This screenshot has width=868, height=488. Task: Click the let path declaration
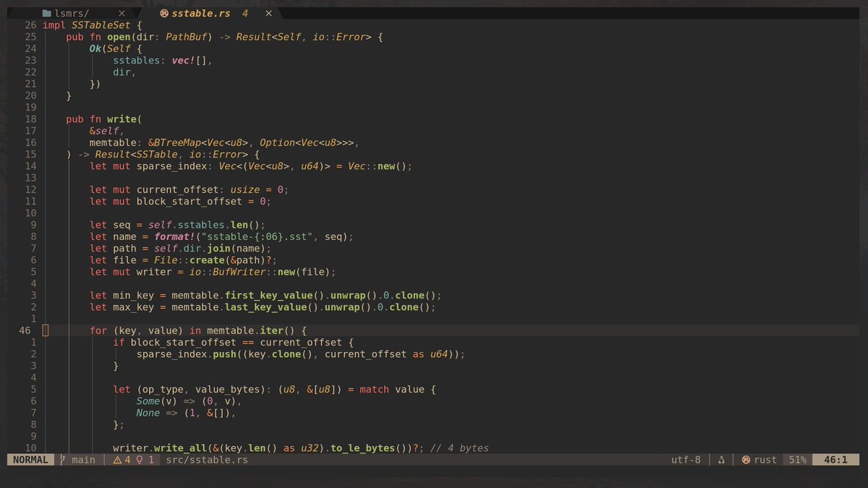pos(180,248)
